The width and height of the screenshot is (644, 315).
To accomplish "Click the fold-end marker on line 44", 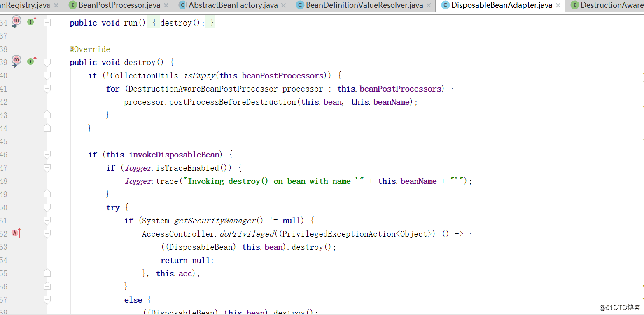I will (47, 128).
